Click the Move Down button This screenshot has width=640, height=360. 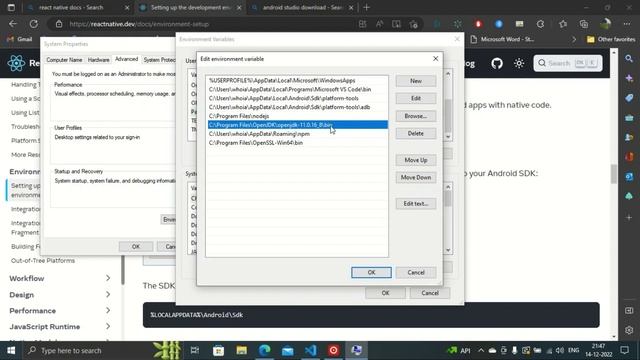[x=416, y=178]
